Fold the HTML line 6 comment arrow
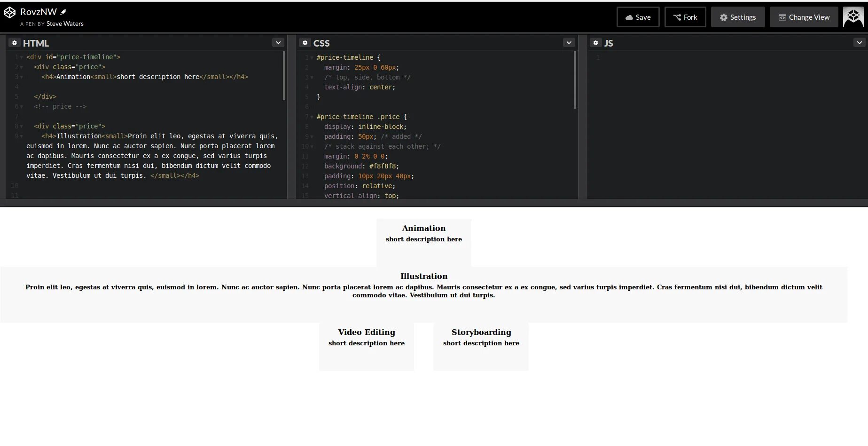868x446 pixels. pos(22,107)
